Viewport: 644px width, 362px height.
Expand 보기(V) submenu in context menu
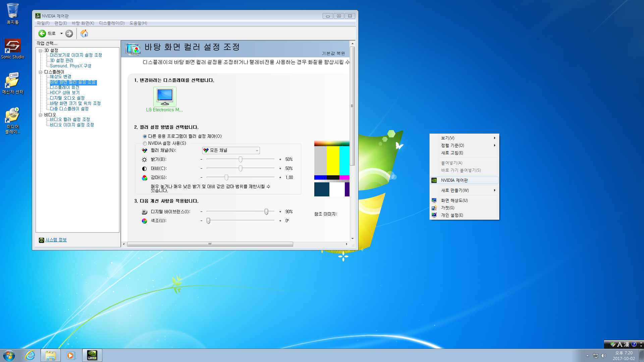point(464,138)
